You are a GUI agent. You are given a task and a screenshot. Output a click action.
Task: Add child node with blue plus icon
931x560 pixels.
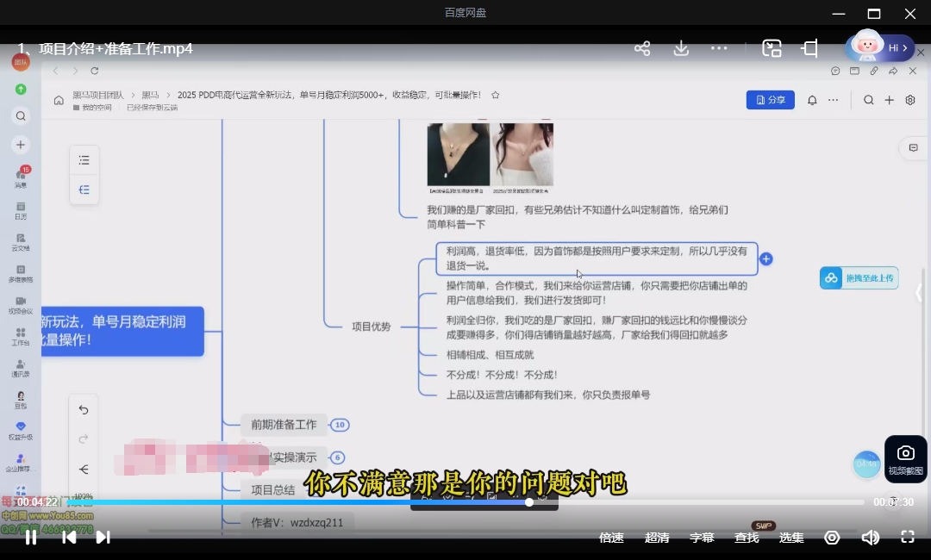(x=766, y=259)
